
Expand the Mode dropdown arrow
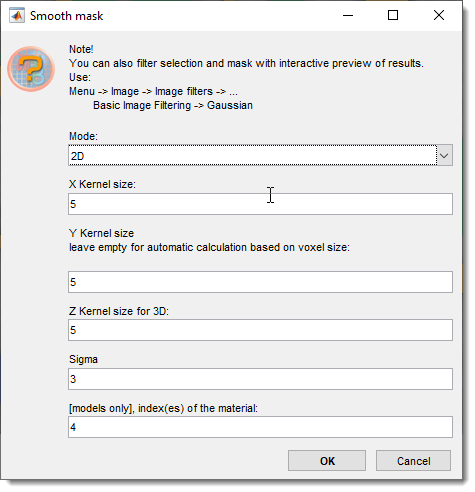(444, 155)
